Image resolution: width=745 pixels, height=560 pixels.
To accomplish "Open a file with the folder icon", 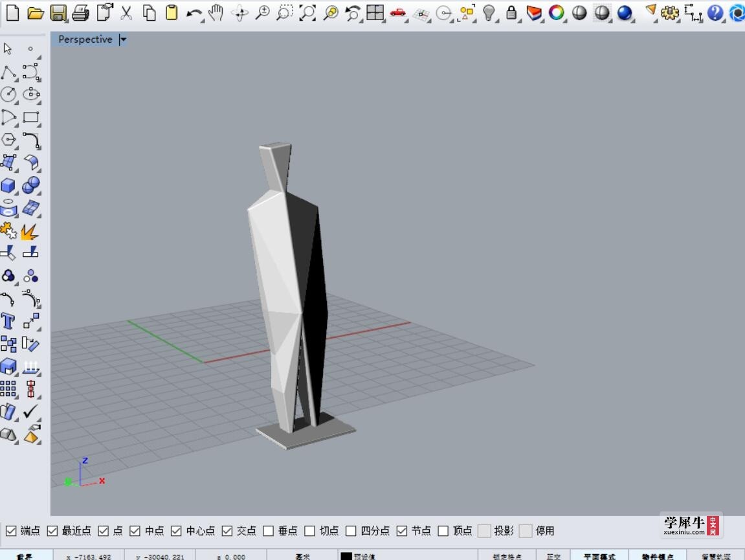I will pyautogui.click(x=36, y=12).
